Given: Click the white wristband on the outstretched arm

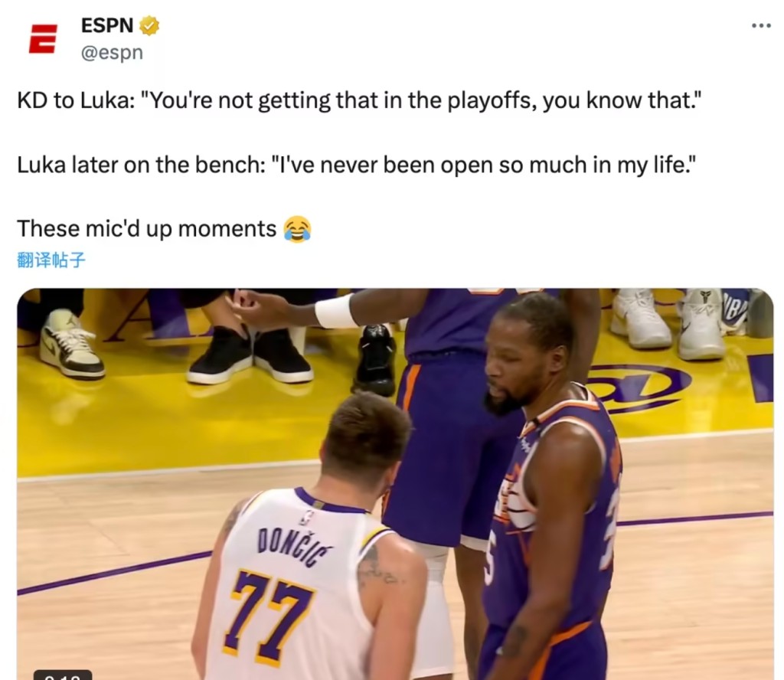Looking at the screenshot, I should pos(335,310).
